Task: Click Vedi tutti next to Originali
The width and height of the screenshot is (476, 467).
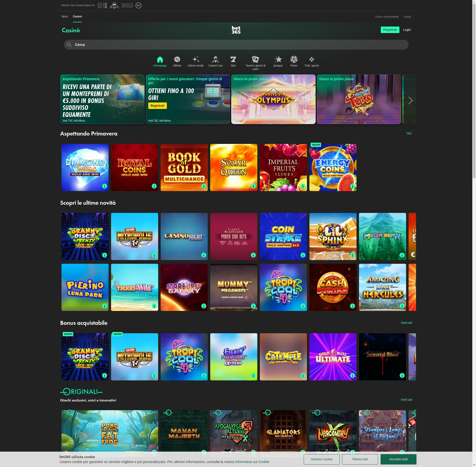Action: [406, 400]
